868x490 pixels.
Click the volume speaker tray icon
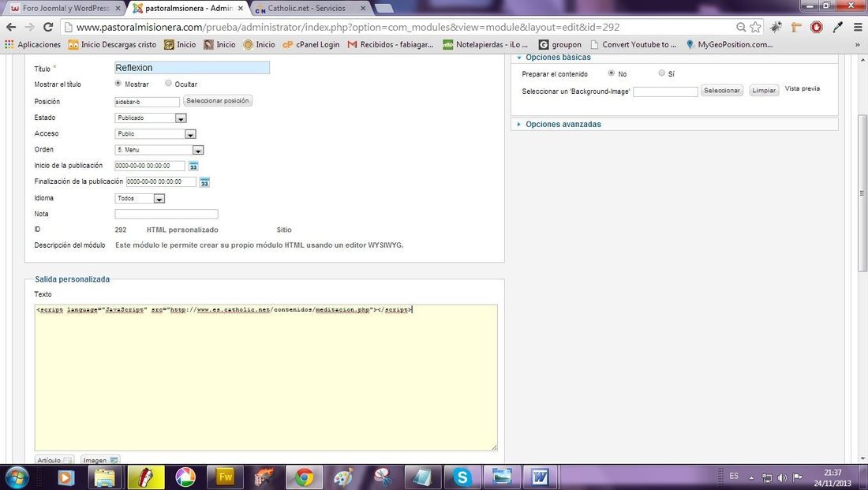tap(782, 477)
